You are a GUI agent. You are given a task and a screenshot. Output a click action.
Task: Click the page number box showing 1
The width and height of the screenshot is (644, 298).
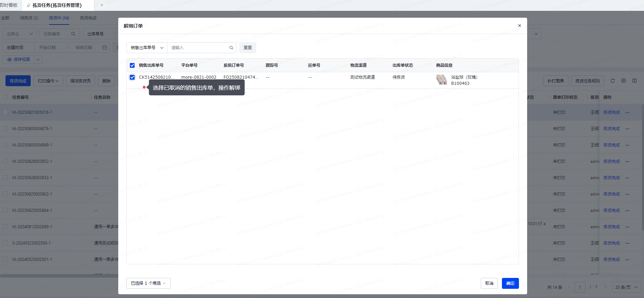click(580, 287)
